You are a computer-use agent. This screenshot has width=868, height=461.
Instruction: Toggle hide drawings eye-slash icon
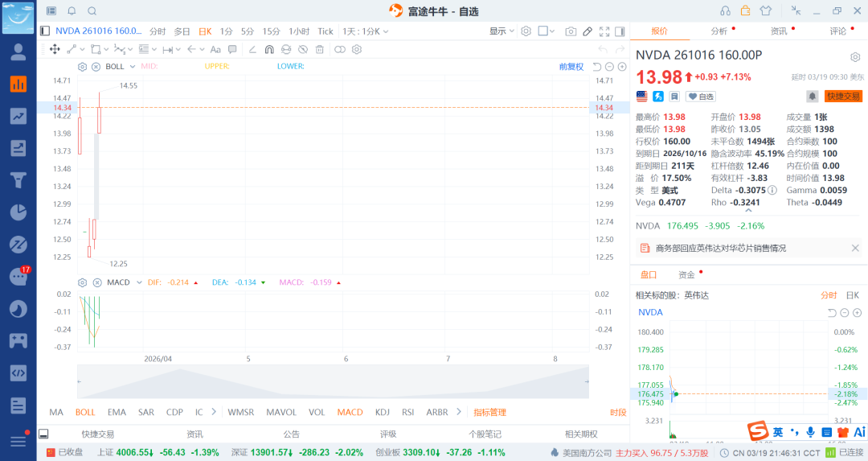click(x=303, y=49)
